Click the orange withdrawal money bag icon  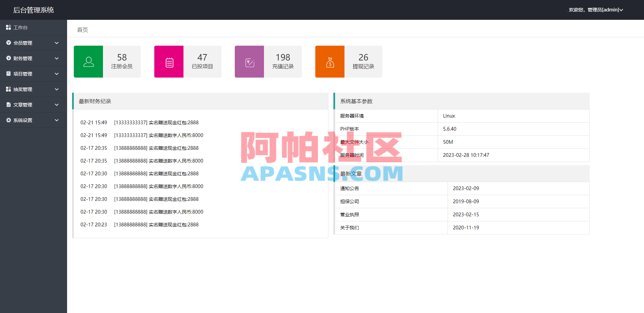[x=329, y=61]
